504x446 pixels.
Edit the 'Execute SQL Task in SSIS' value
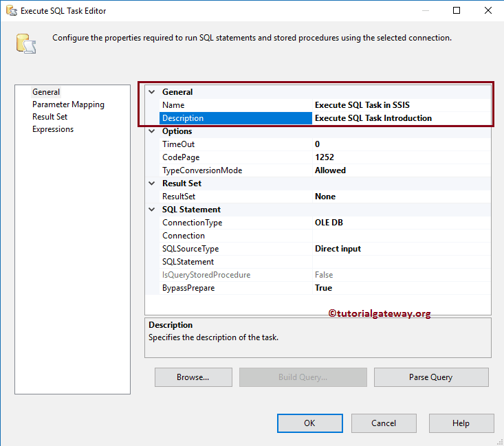(x=402, y=105)
